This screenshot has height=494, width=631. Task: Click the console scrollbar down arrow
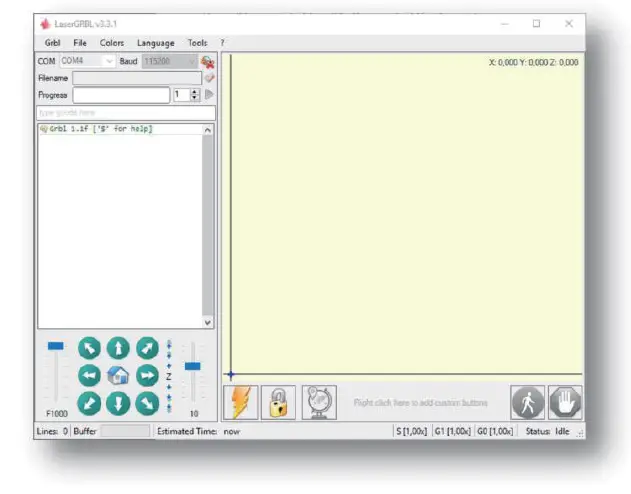[207, 322]
